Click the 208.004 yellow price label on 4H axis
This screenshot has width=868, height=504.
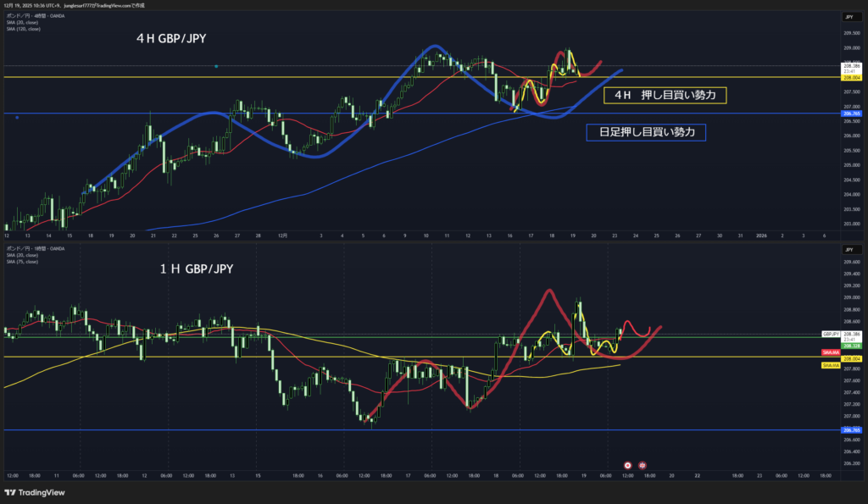pyautogui.click(x=851, y=77)
